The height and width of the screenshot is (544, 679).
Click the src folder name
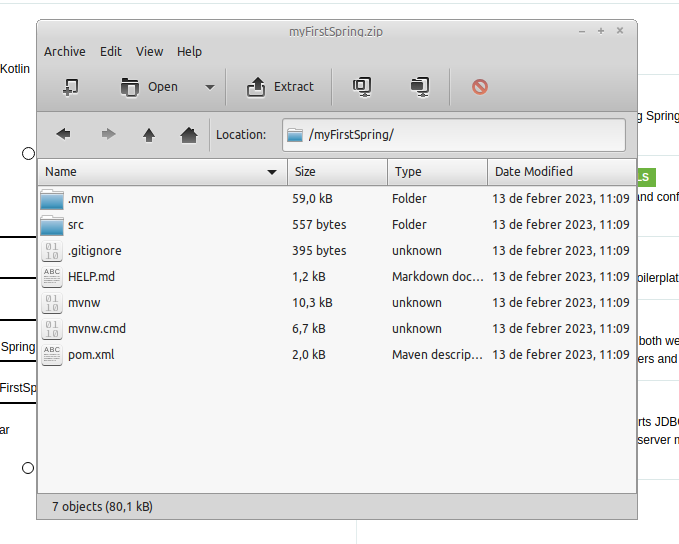pos(76,225)
